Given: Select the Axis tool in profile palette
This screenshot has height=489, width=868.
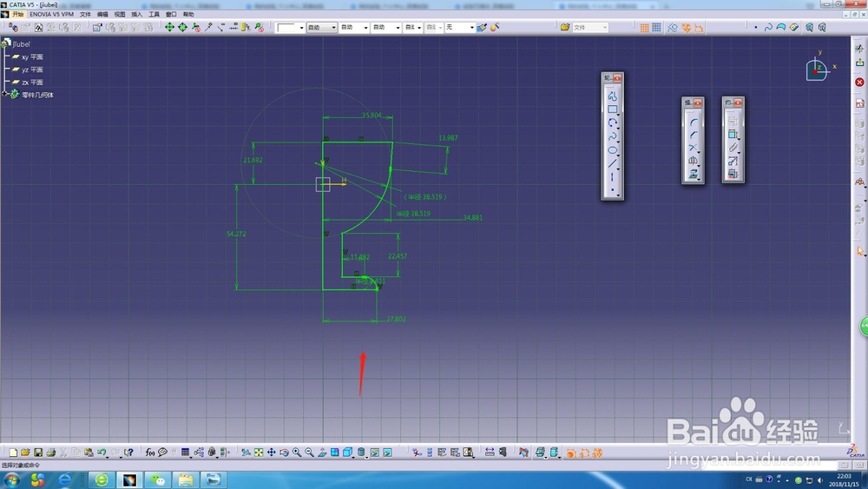Looking at the screenshot, I should point(612,176).
